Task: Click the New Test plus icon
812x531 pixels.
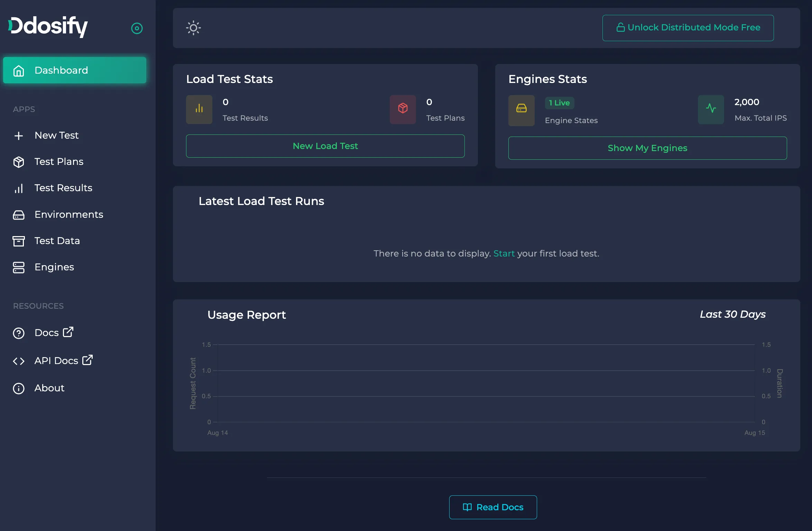Action: [x=19, y=135]
